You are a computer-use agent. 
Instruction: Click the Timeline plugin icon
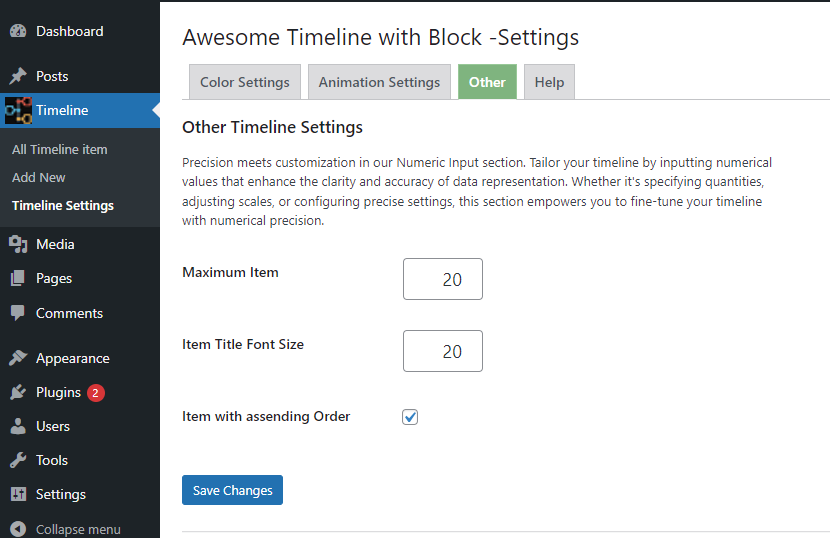pos(18,110)
